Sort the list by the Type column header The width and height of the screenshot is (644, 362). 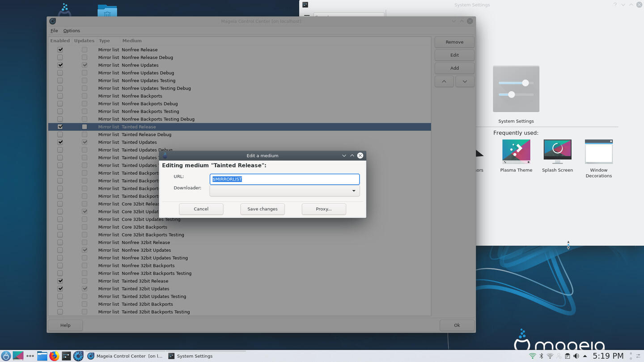[104, 41]
